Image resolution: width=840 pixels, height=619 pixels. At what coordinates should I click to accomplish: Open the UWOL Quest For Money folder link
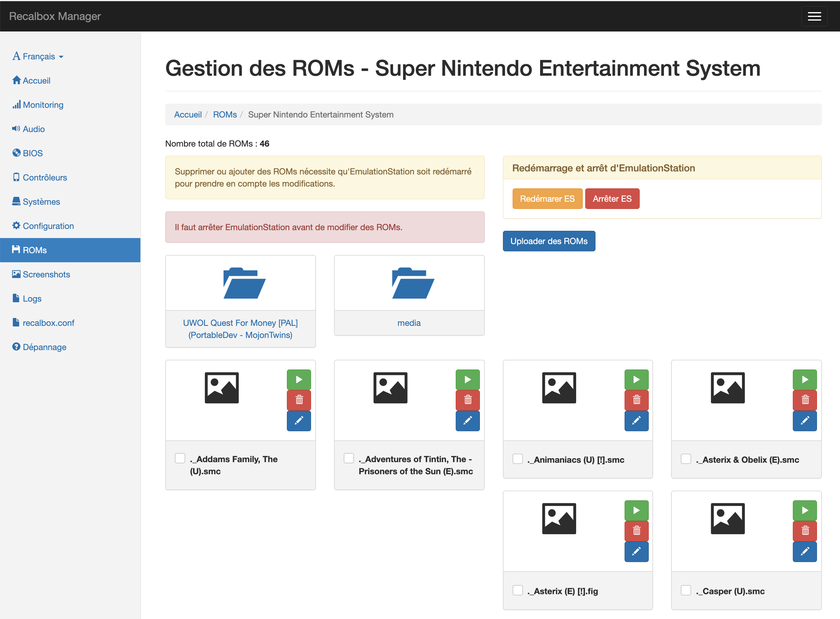point(240,329)
